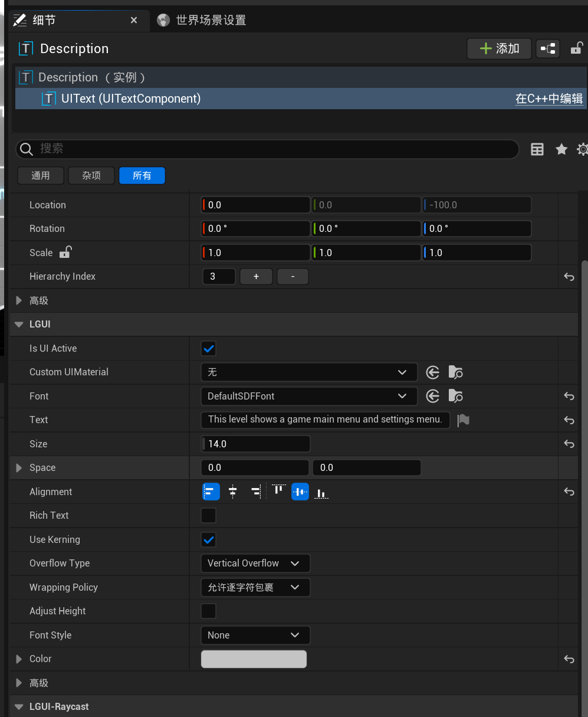Screen dimensions: 588x717
Task: Disable the Use Kerning checkbox
Action: [x=209, y=539]
